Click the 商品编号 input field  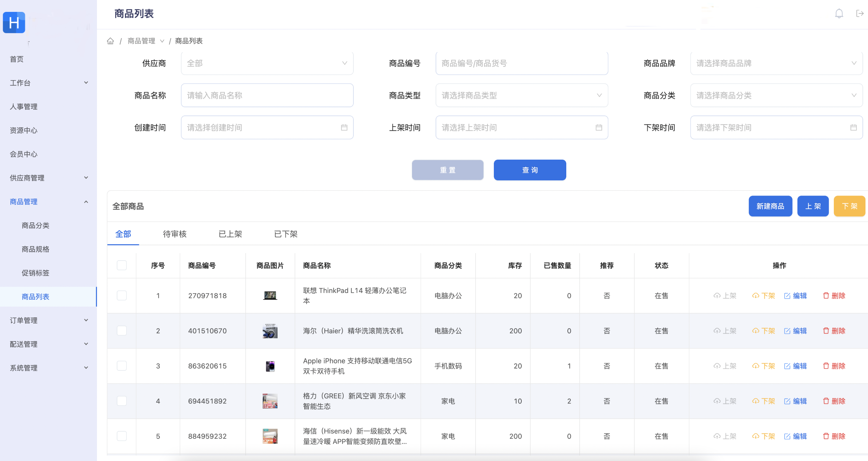522,63
